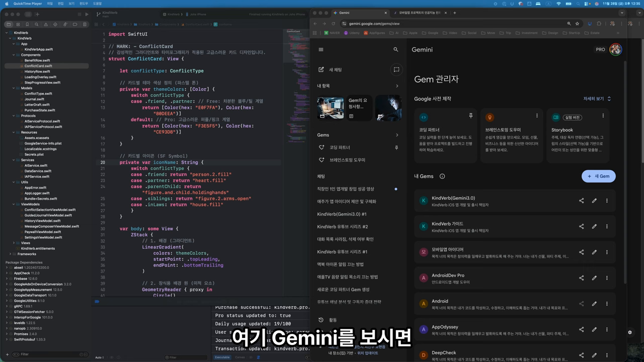This screenshot has height=362, width=644.
Task: Click edit pencil for 모바일앱 아이디어 gem
Action: coord(594,252)
